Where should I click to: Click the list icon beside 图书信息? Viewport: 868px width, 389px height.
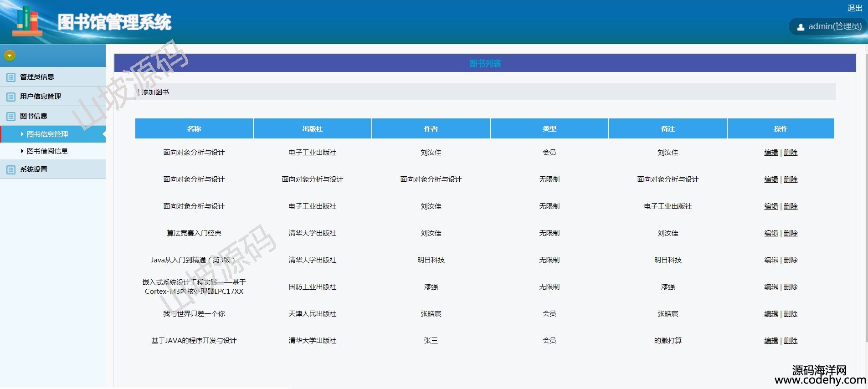pyautogui.click(x=11, y=117)
